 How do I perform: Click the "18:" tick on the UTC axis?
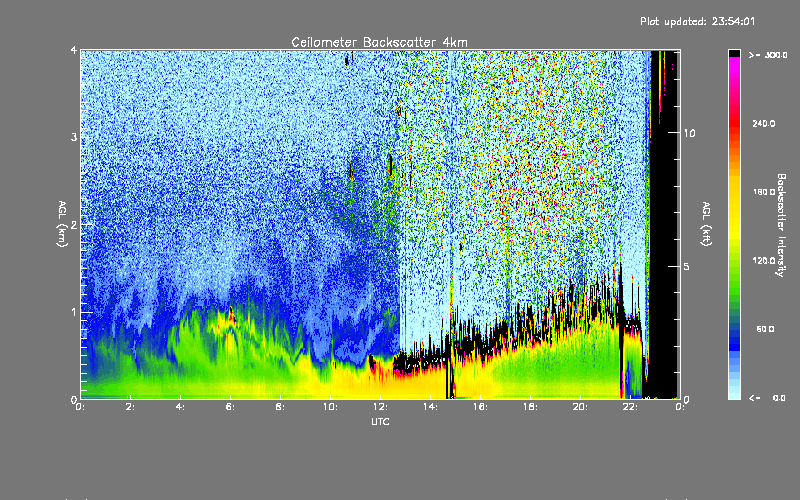click(x=530, y=407)
